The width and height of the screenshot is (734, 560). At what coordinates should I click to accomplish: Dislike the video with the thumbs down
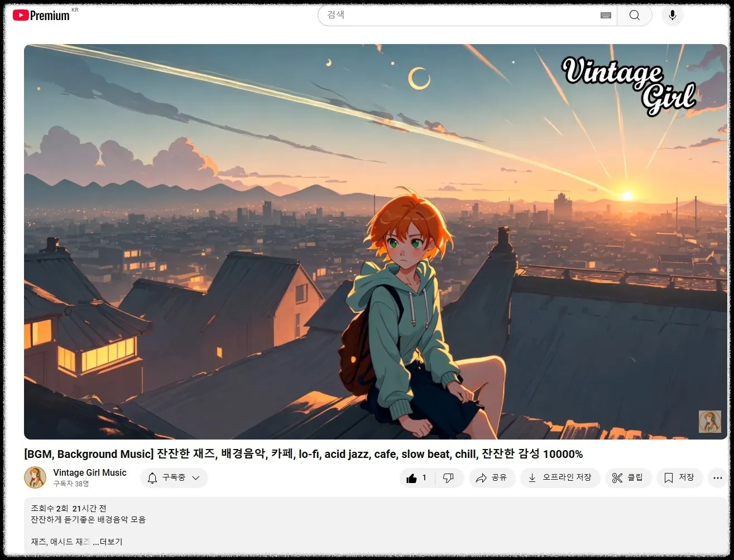click(449, 478)
